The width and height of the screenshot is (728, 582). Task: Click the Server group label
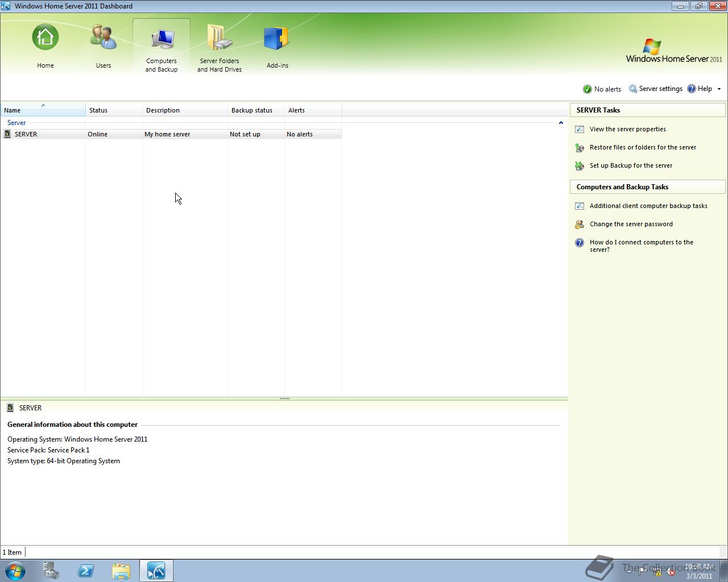[x=16, y=123]
